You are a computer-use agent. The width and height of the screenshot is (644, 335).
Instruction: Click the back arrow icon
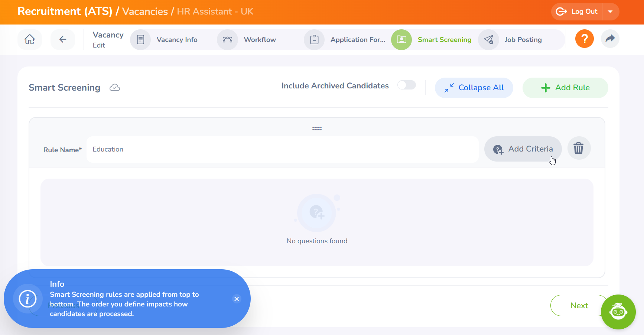(x=63, y=39)
